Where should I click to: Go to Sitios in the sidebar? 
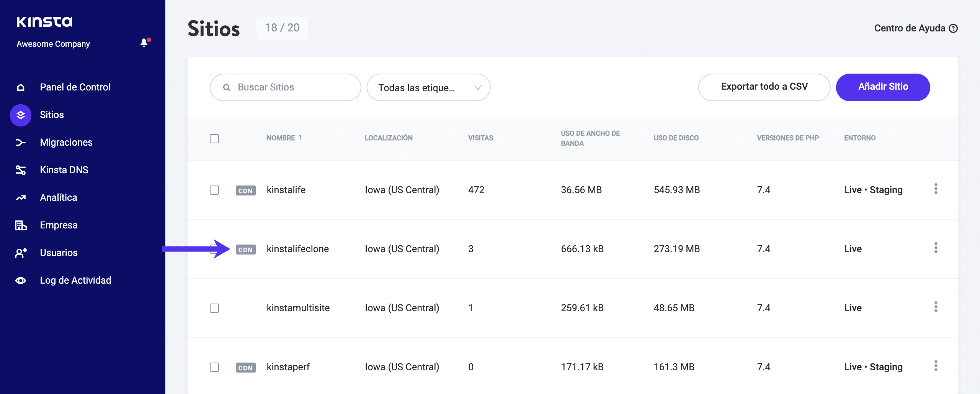click(x=52, y=115)
